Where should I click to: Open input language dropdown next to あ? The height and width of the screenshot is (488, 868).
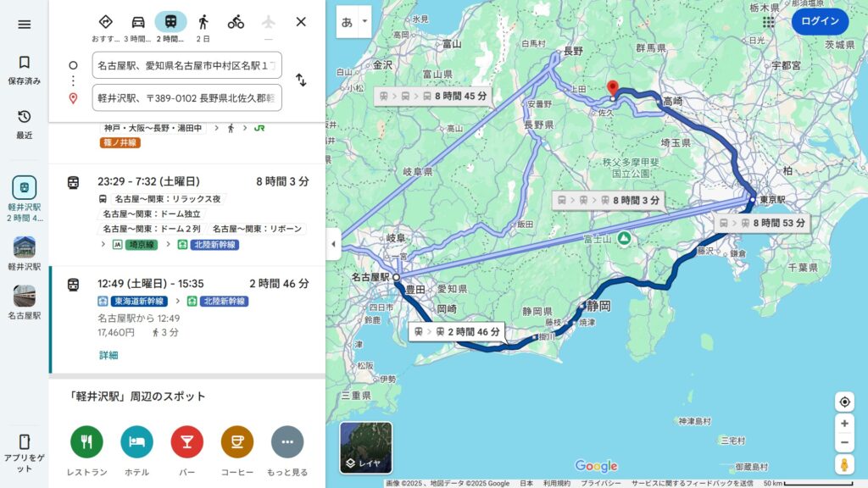point(364,21)
